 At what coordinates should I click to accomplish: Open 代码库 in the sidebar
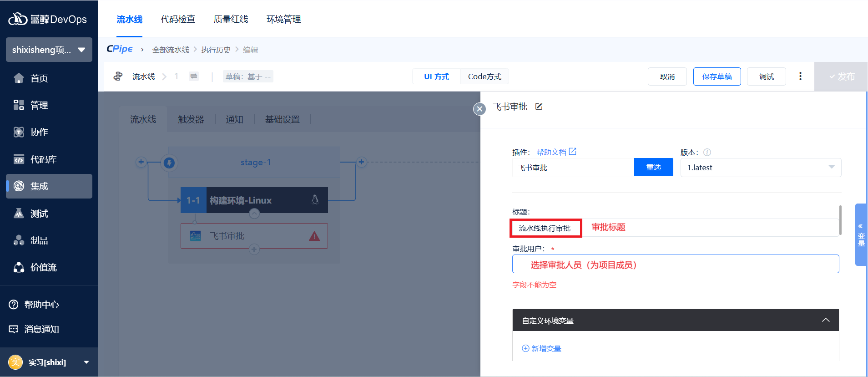pyautogui.click(x=43, y=159)
